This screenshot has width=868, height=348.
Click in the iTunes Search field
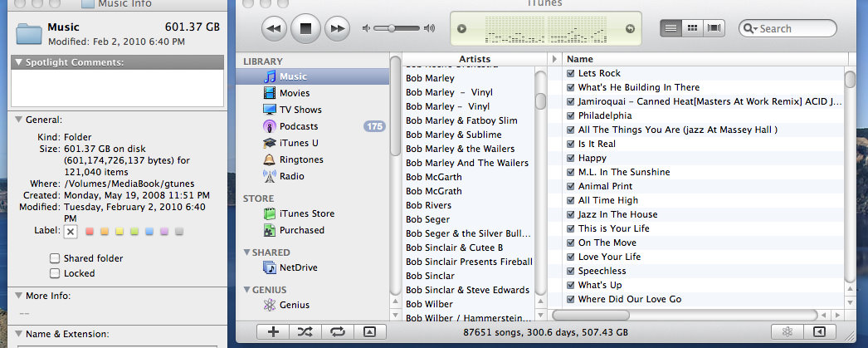pos(788,28)
